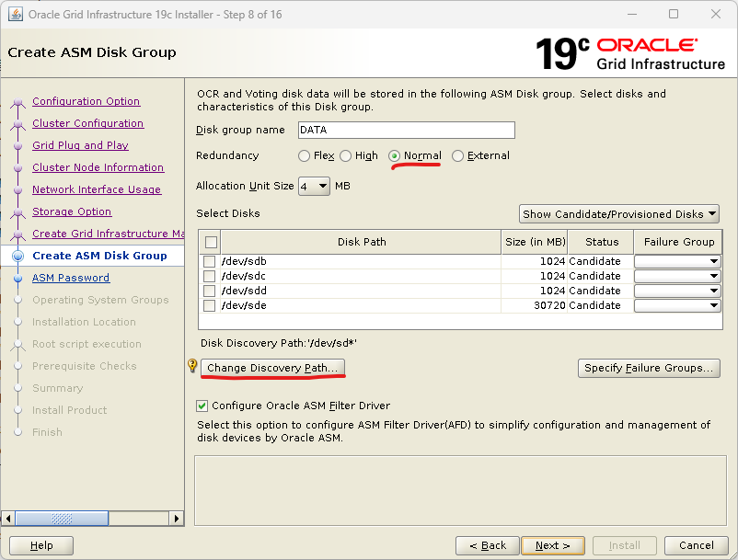Open Failure Group dropdown for /dev/sde
The image size is (738, 560).
(678, 305)
